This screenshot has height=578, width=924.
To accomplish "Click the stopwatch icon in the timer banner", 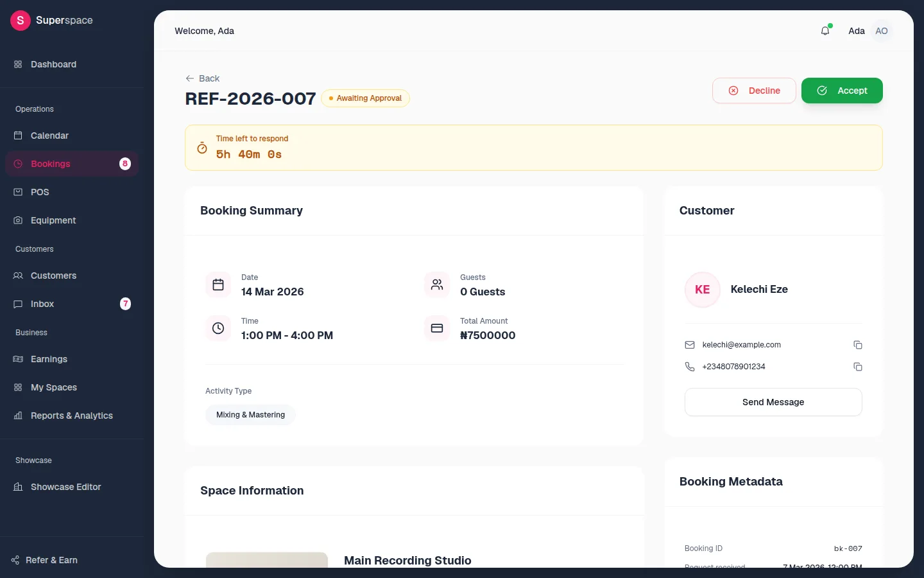I will 202,148.
